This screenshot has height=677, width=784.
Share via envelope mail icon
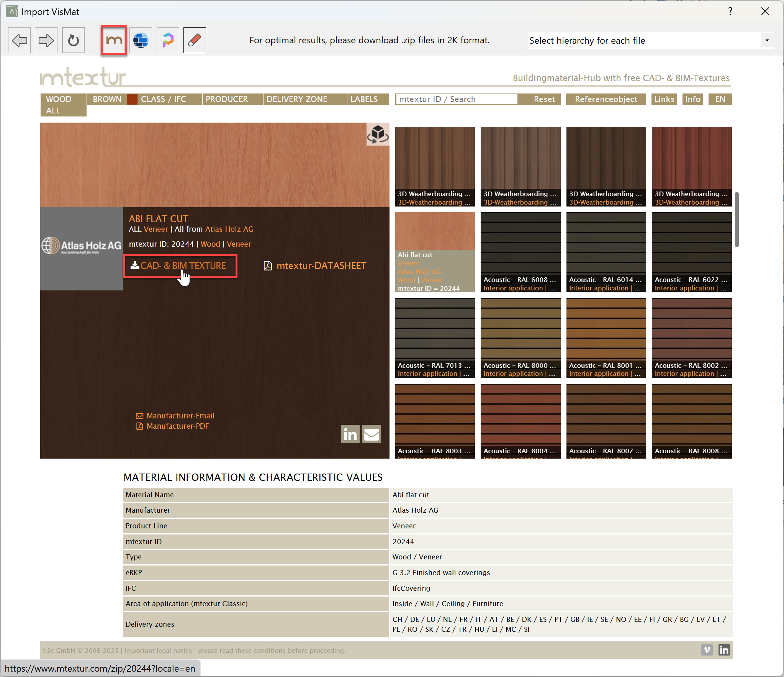pyautogui.click(x=372, y=434)
